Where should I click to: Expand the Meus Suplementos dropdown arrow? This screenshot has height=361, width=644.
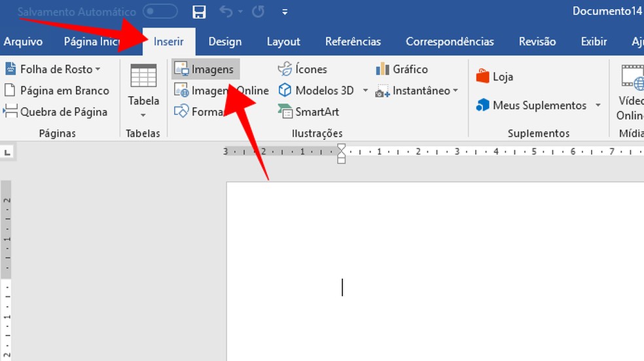[598, 105]
